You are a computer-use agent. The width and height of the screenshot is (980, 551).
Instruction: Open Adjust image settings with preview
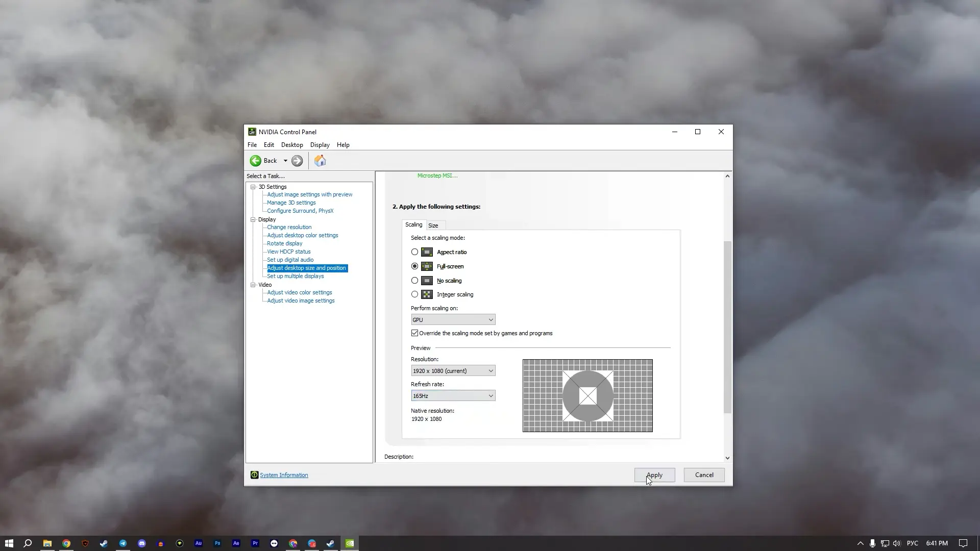tap(310, 194)
